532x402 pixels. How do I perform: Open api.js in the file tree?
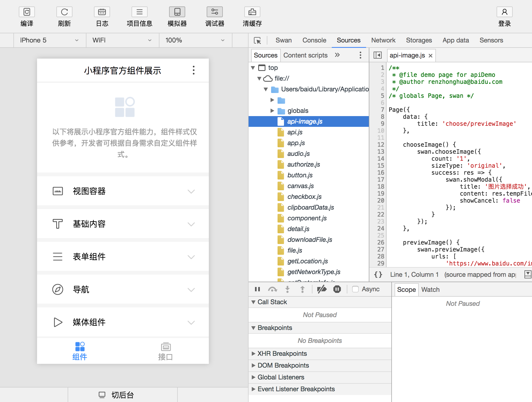295,132
